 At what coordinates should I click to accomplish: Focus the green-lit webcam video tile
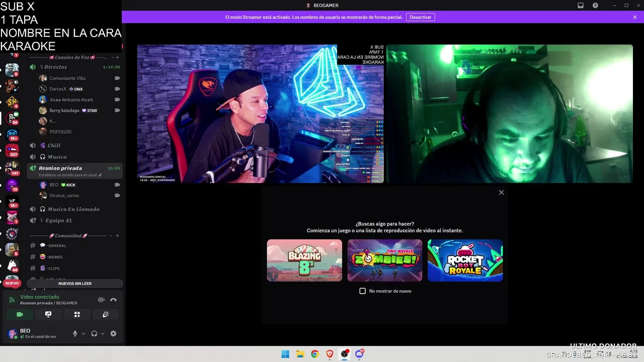510,114
